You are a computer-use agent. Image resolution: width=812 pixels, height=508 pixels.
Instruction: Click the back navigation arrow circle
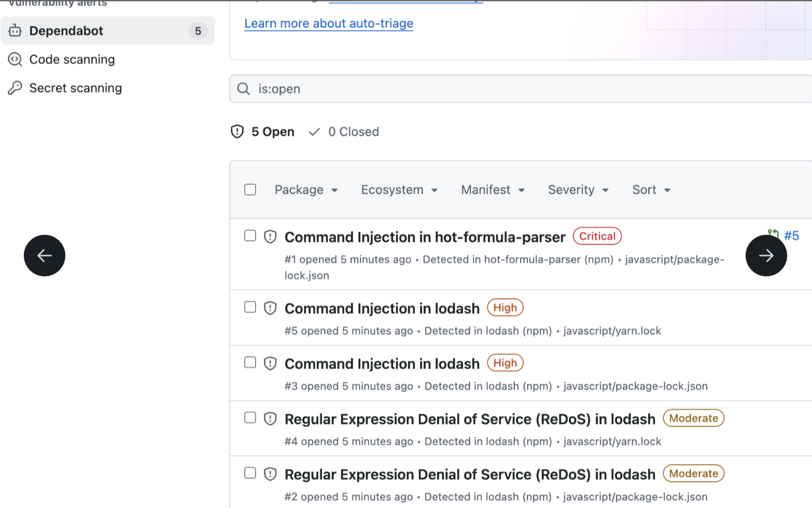[44, 255]
